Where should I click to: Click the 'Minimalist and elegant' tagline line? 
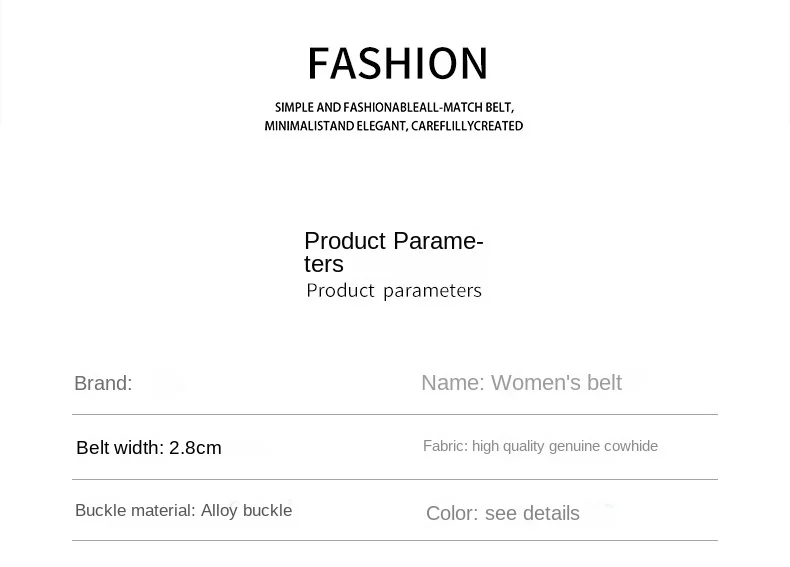click(394, 125)
